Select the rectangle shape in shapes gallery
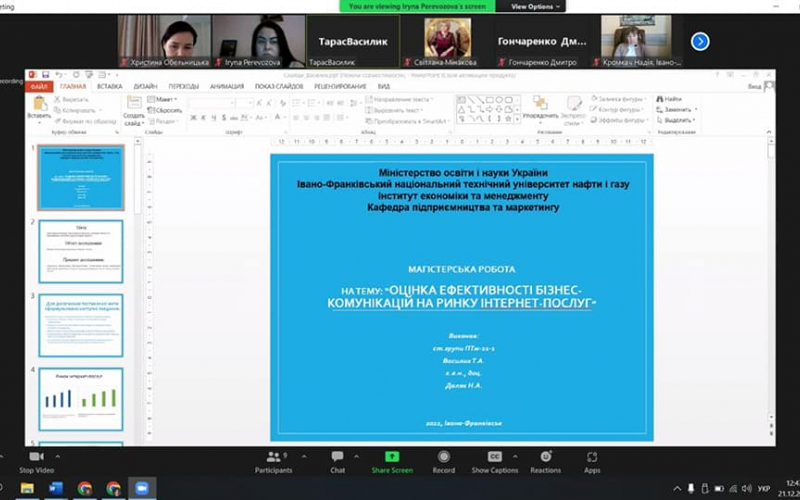The image size is (800, 500). click(489, 100)
